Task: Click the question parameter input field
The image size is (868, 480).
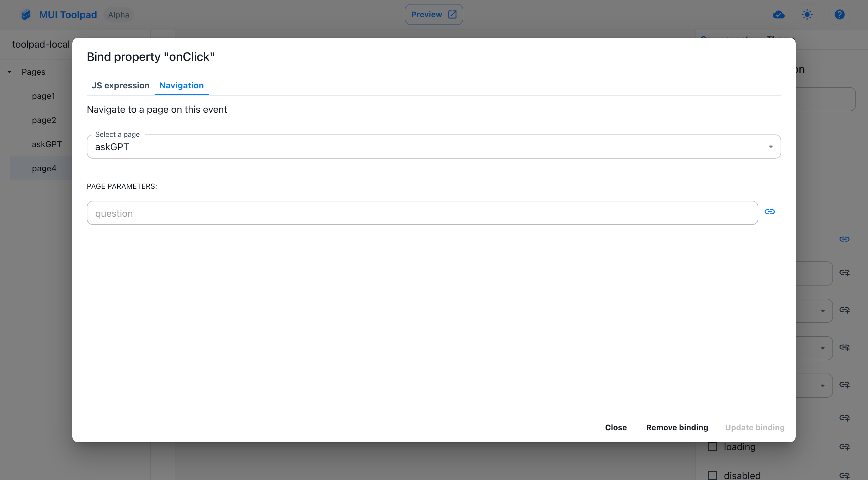Action: 422,212
